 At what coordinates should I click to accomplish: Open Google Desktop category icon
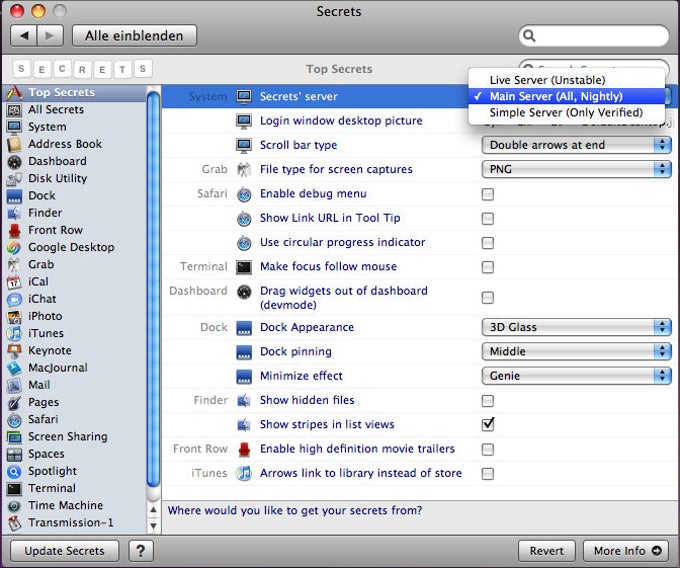[x=14, y=248]
